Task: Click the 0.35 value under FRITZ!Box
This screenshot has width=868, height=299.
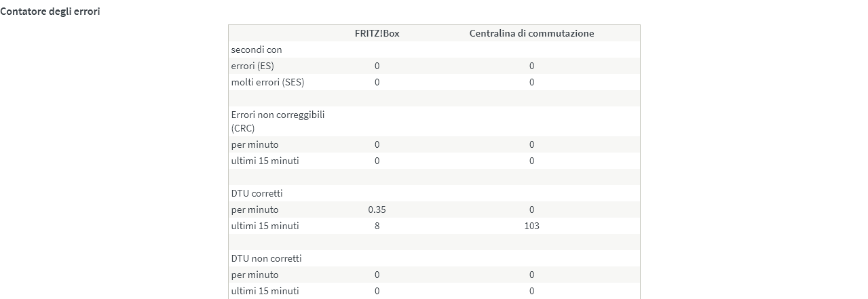Action: (x=377, y=210)
